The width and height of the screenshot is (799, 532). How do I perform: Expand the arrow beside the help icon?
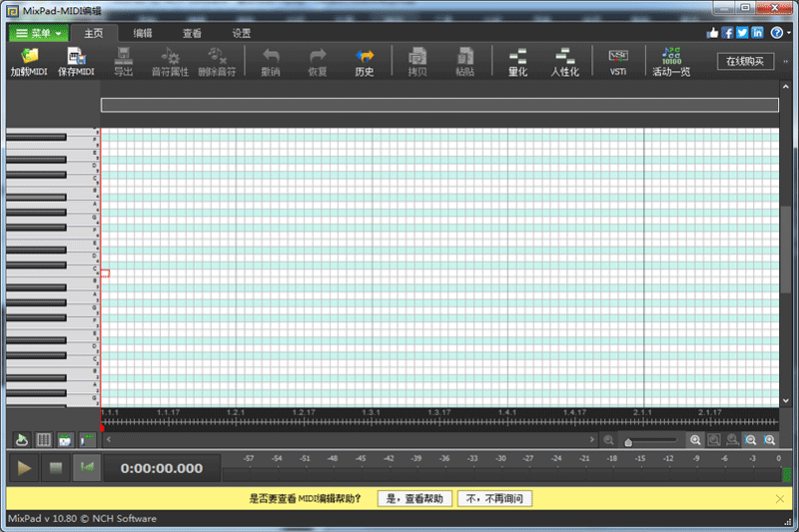pyautogui.click(x=789, y=33)
